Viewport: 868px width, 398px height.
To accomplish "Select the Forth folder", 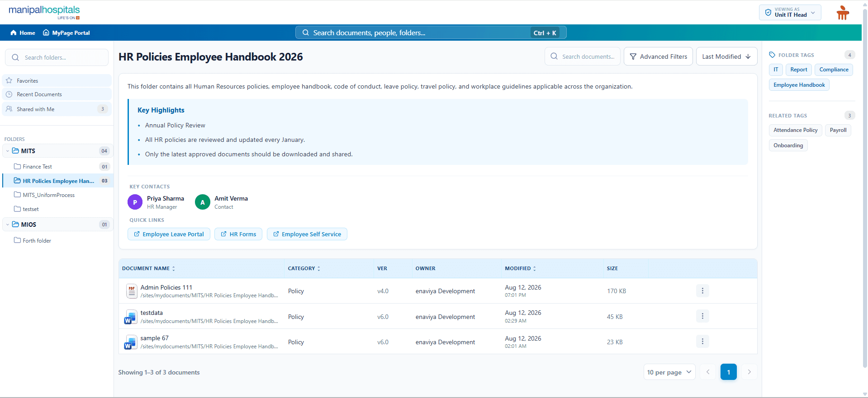I will pyautogui.click(x=58, y=240).
